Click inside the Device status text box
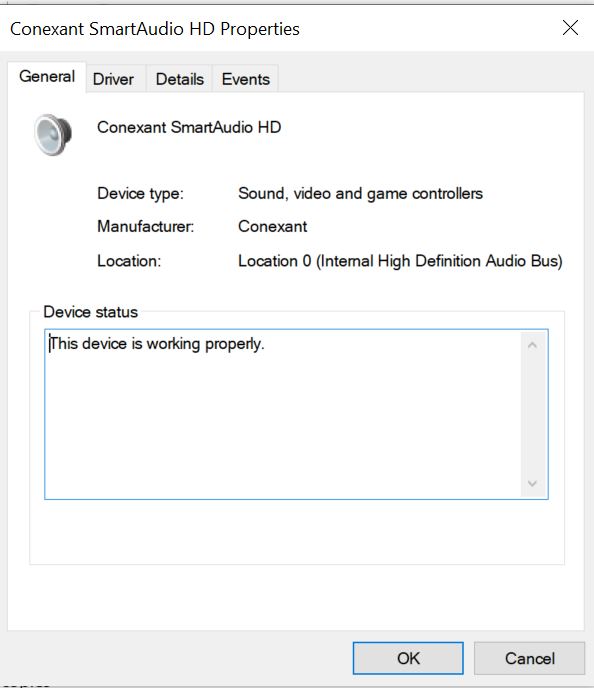Image resolution: width=594 pixels, height=688 pixels. tap(296, 414)
